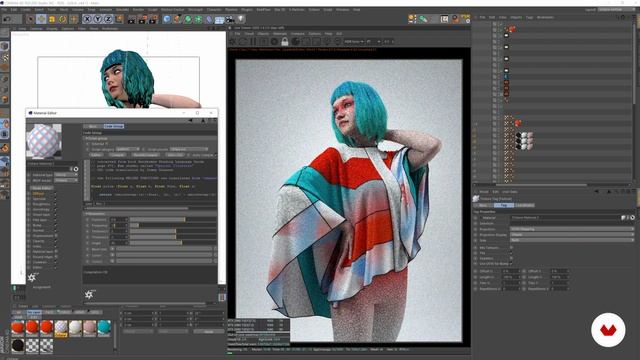Adjust the Frequency slider in Material Editor
Screen dimensions: 640x360
[x=173, y=225]
